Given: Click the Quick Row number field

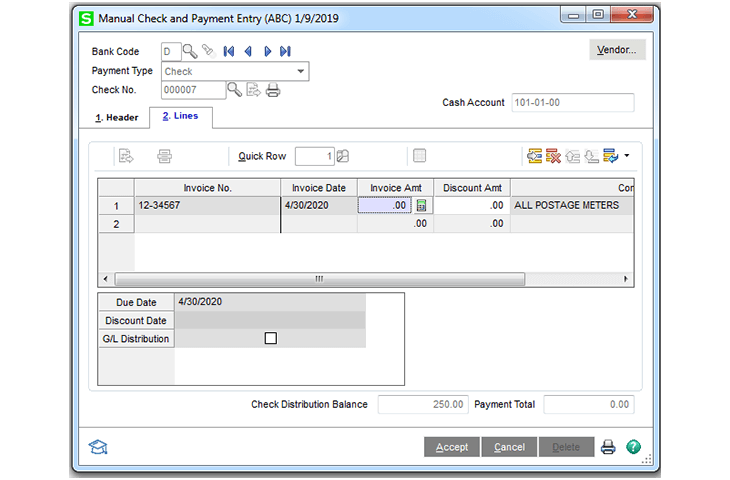Looking at the screenshot, I should pyautogui.click(x=314, y=156).
